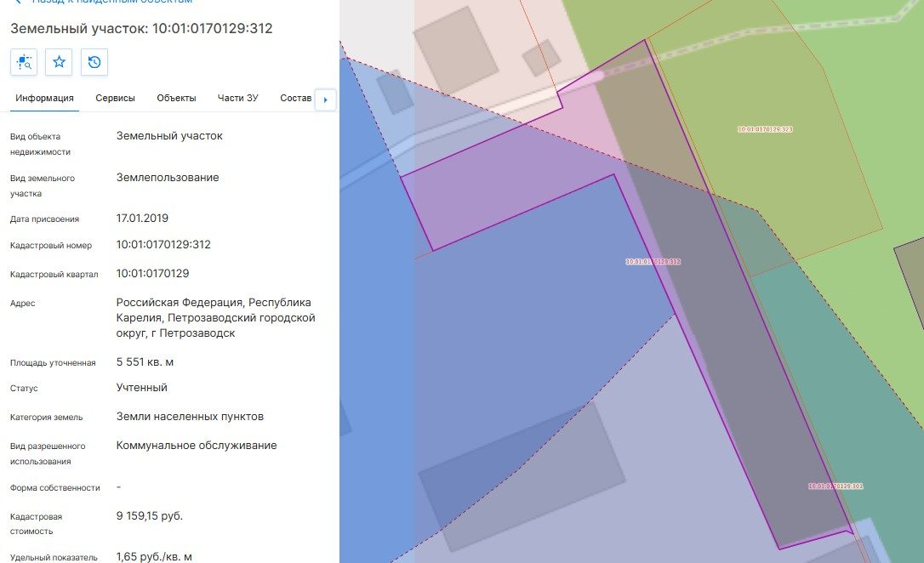Click the date 17.01.2019

(142, 218)
